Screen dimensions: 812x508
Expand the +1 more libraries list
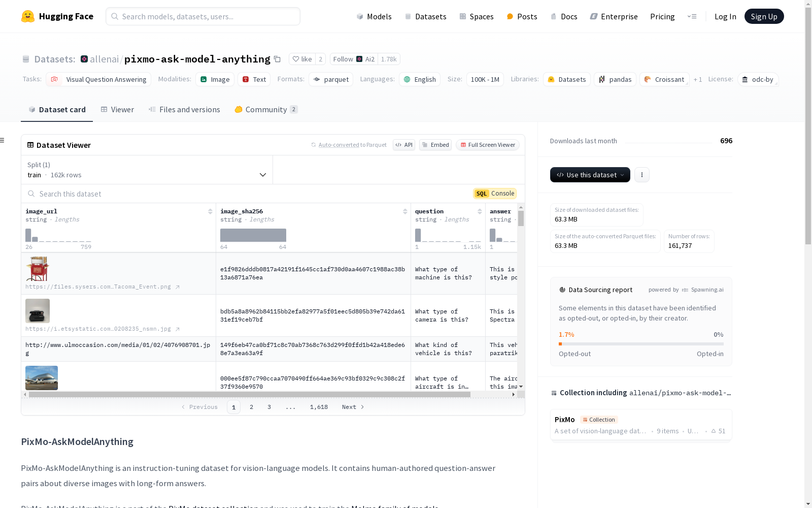pos(698,79)
